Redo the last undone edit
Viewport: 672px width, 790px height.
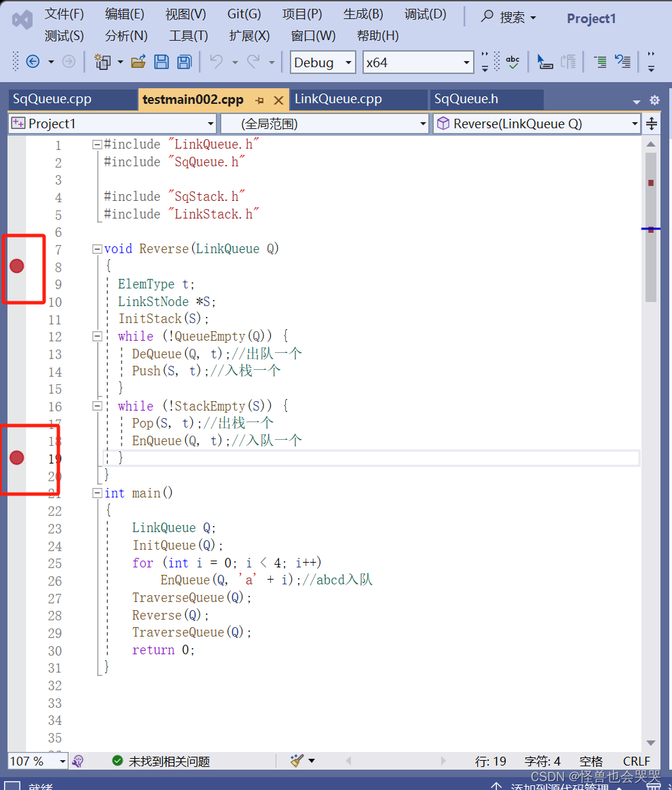253,62
